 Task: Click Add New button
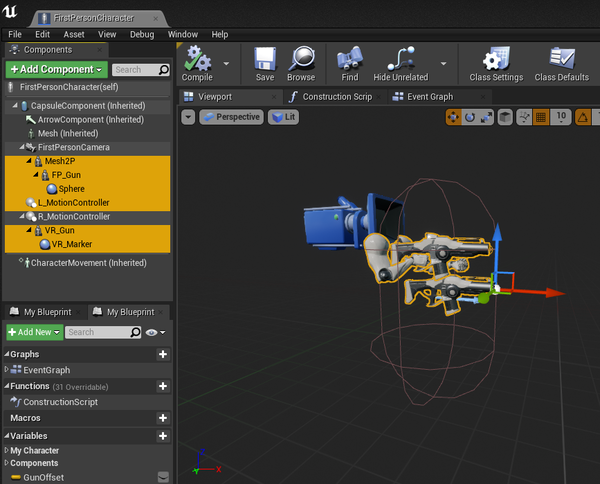pos(34,332)
